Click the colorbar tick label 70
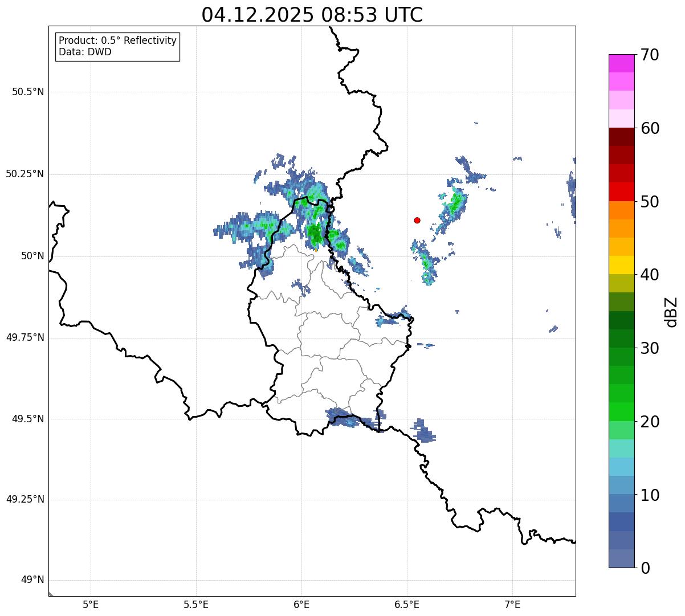This screenshot has height=616, width=685. pos(650,55)
